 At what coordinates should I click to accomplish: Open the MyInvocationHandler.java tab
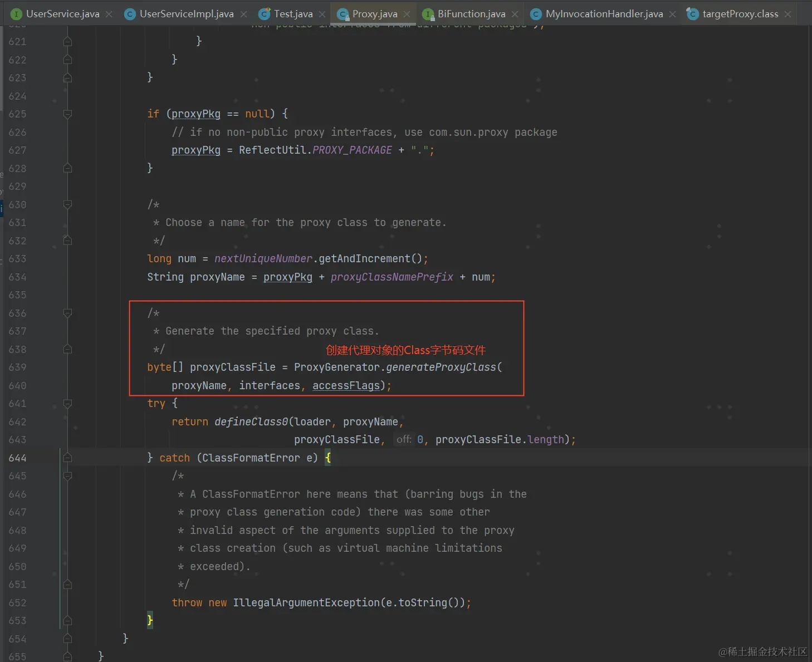point(604,14)
